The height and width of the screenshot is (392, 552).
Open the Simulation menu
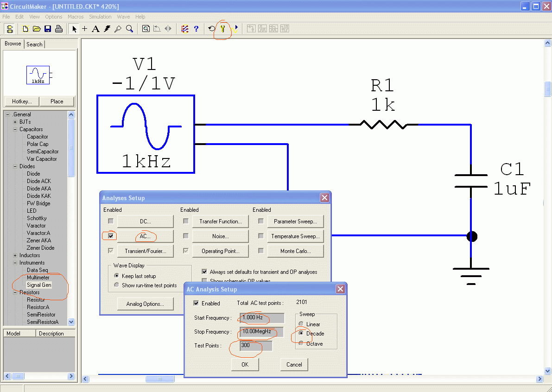[x=100, y=17]
